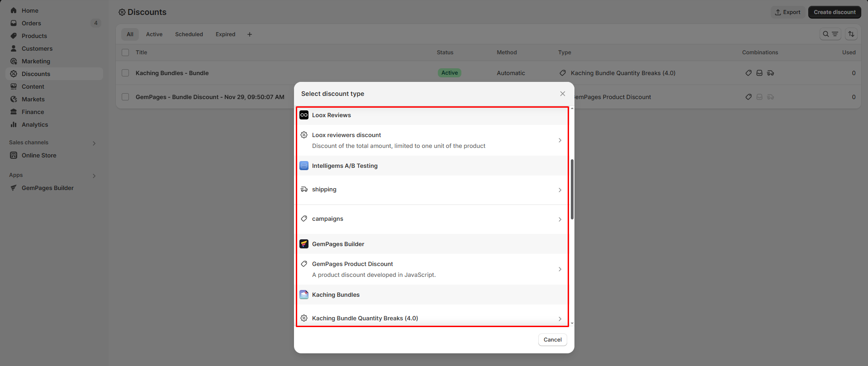Click the add new view plus icon
Image resolution: width=868 pixels, height=366 pixels.
coord(250,34)
